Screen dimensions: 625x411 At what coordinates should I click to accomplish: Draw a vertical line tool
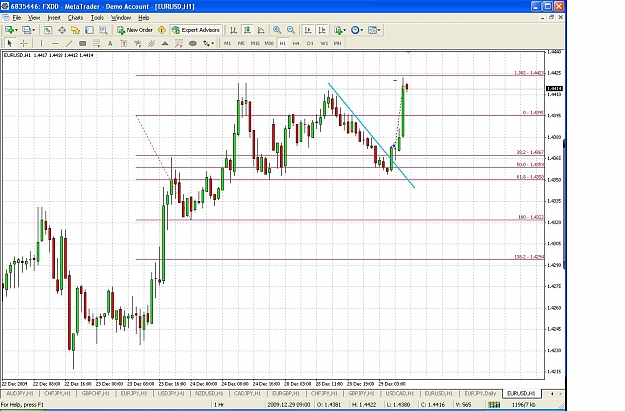[x=41, y=43]
